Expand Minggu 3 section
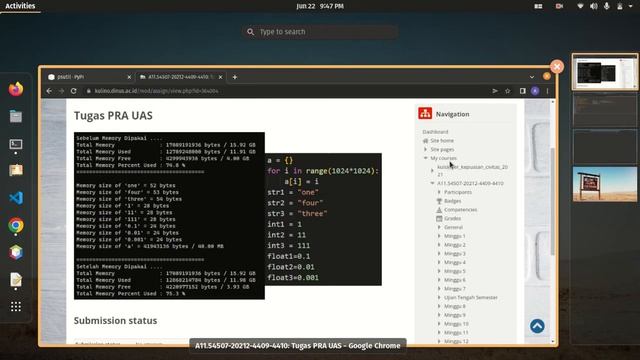 pyautogui.click(x=439, y=253)
